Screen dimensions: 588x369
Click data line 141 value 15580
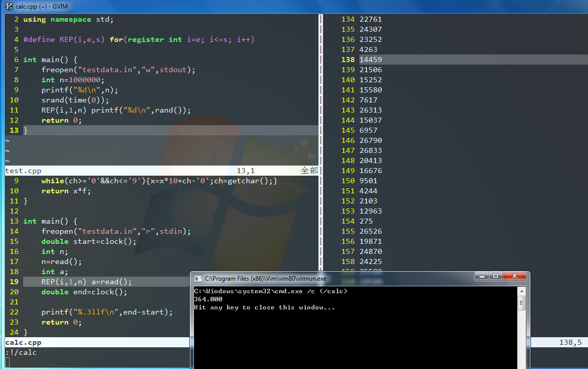click(370, 90)
